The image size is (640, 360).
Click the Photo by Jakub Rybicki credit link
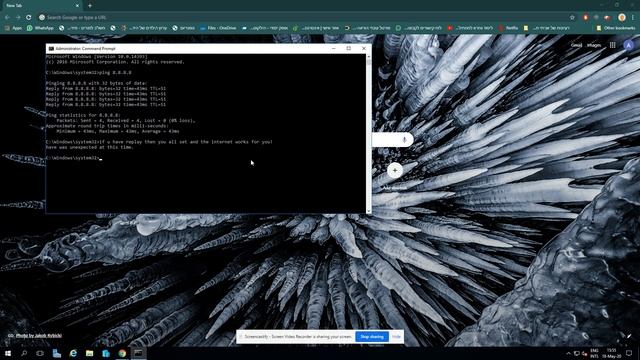point(39,336)
